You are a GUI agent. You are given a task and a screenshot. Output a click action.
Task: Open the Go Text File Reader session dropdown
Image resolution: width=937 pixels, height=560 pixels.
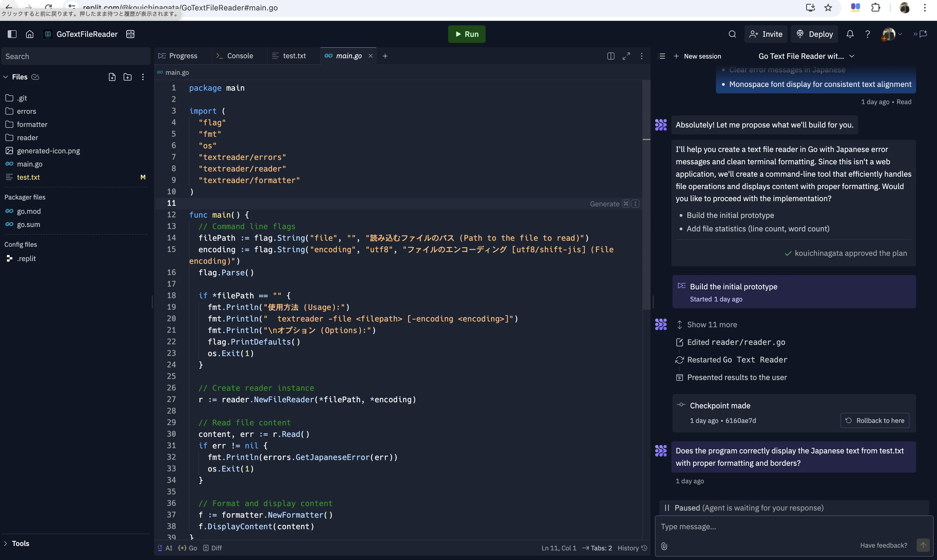pyautogui.click(x=806, y=56)
